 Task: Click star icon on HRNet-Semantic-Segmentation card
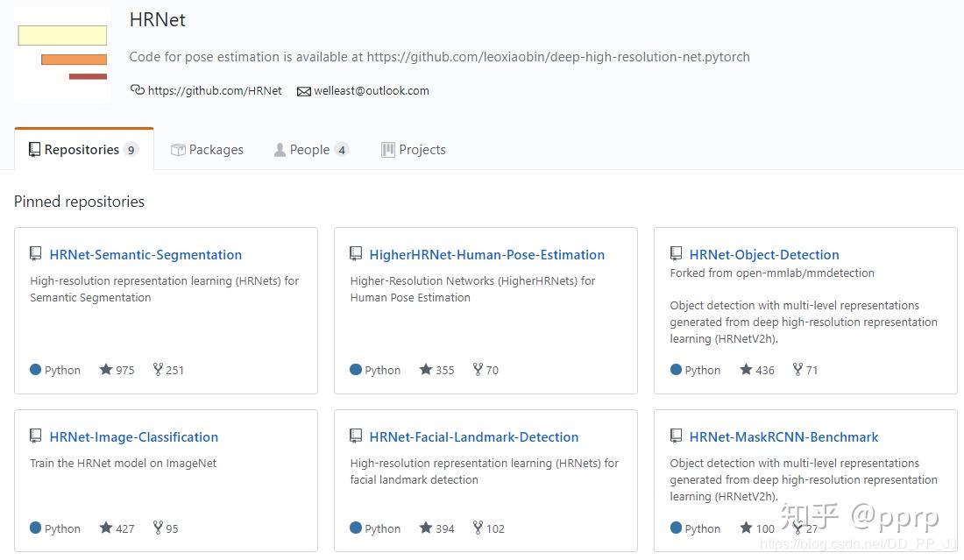click(106, 370)
